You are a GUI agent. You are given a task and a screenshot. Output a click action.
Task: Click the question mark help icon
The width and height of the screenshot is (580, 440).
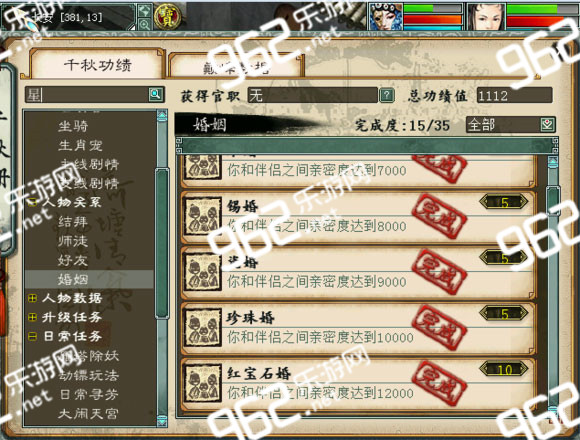[387, 95]
